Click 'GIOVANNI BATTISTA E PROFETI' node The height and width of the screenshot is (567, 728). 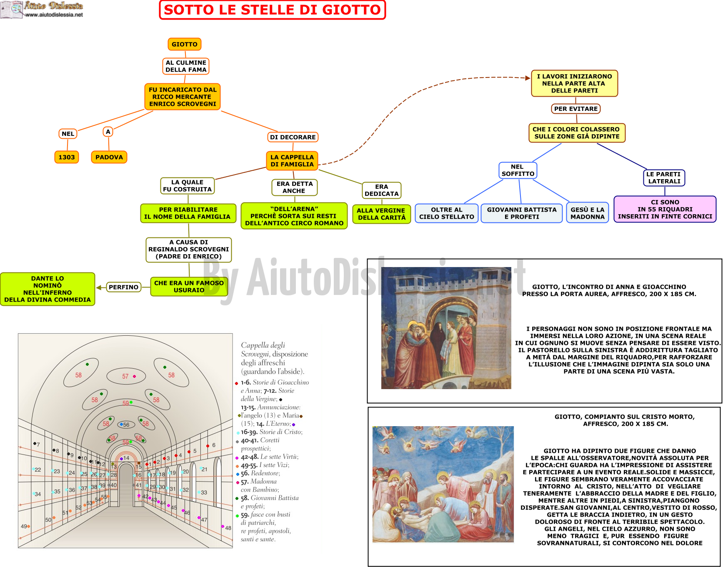click(522, 213)
